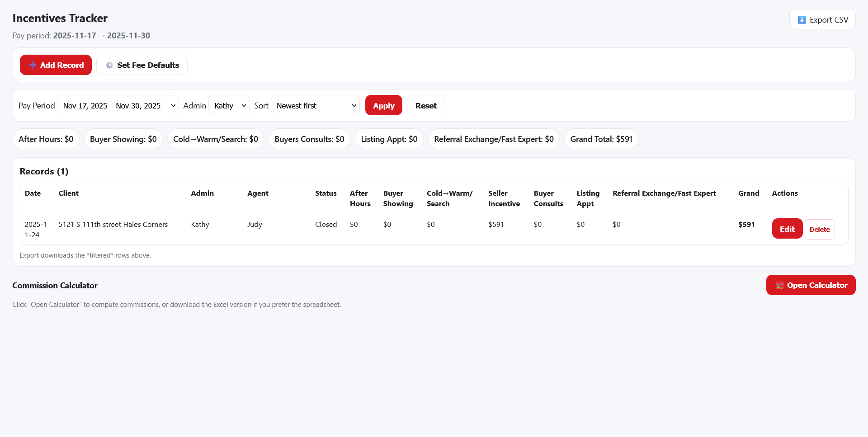The height and width of the screenshot is (437, 868).
Task: Click the Client column header
Action: pos(69,193)
